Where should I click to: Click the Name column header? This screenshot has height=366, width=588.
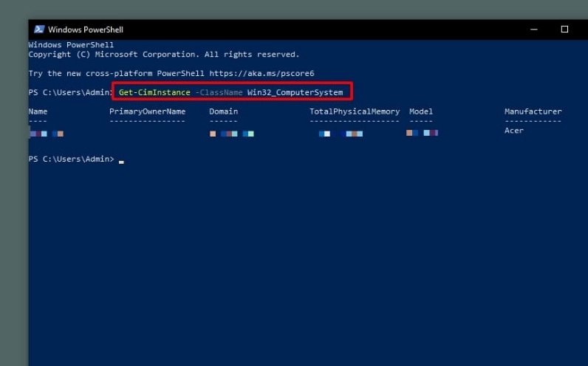[x=38, y=111]
